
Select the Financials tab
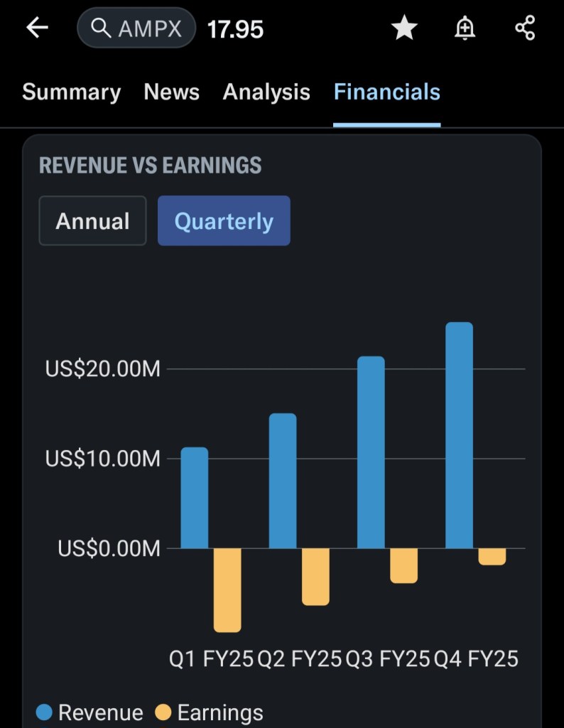point(387,92)
